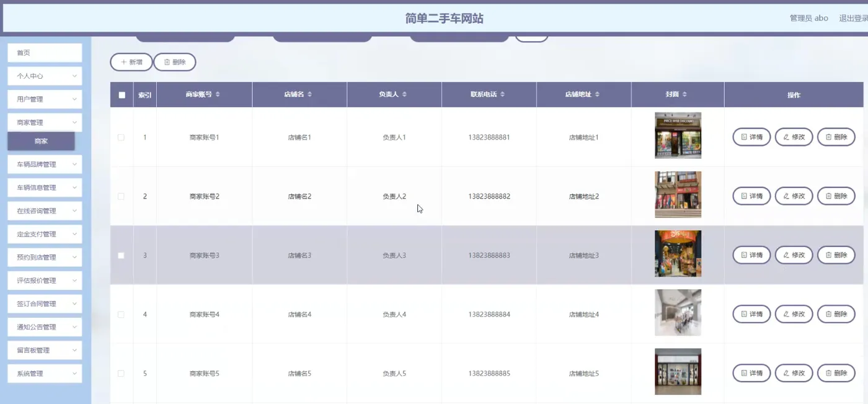This screenshot has height=404, width=868.
Task: Sort by 封面 column arrows
Action: click(684, 94)
